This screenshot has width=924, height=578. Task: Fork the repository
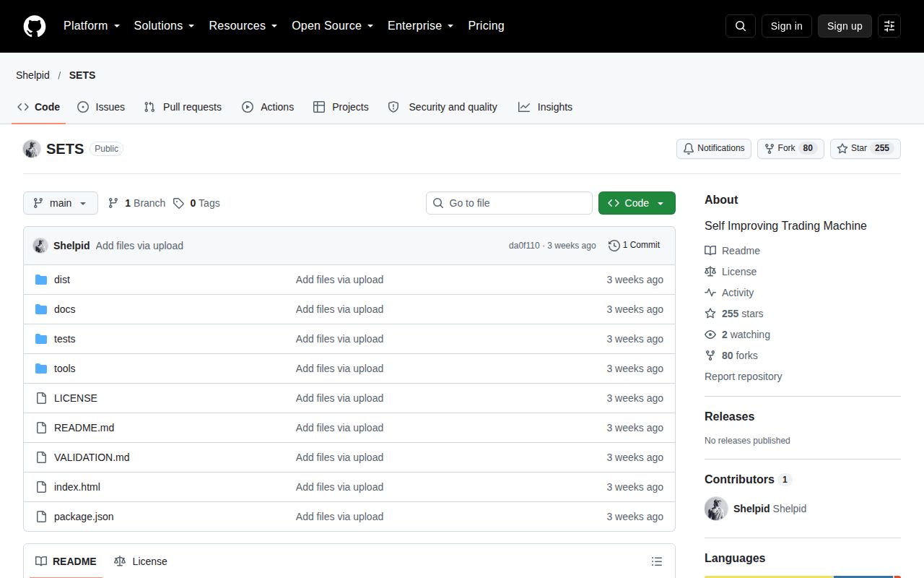click(x=790, y=149)
